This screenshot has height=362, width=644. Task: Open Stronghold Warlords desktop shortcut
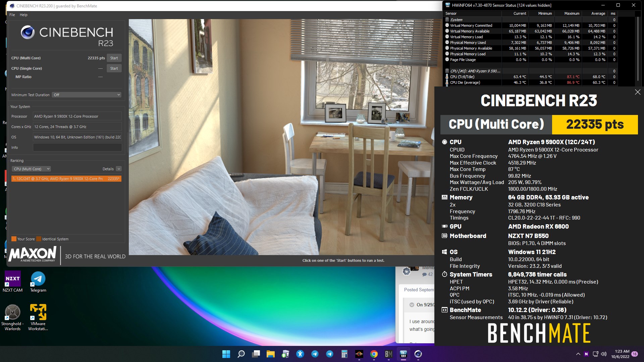[x=12, y=317]
